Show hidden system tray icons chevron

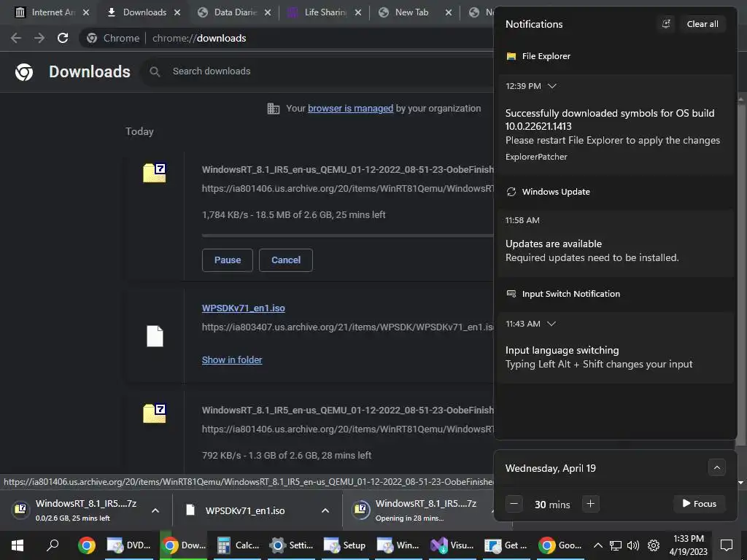coord(598,545)
